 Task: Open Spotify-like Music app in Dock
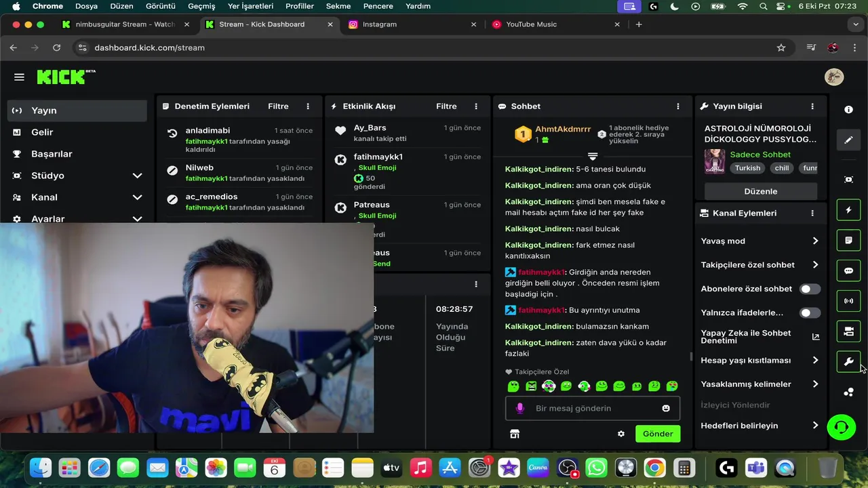(x=420, y=468)
